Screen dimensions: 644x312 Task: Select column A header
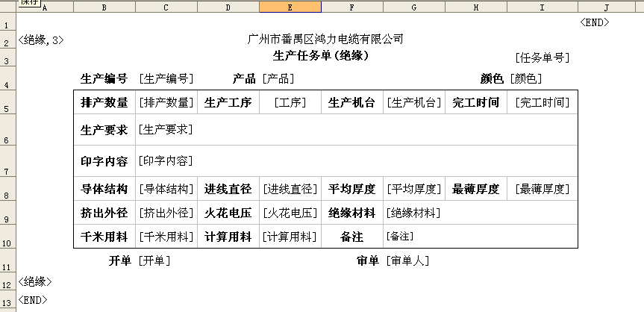point(45,7)
